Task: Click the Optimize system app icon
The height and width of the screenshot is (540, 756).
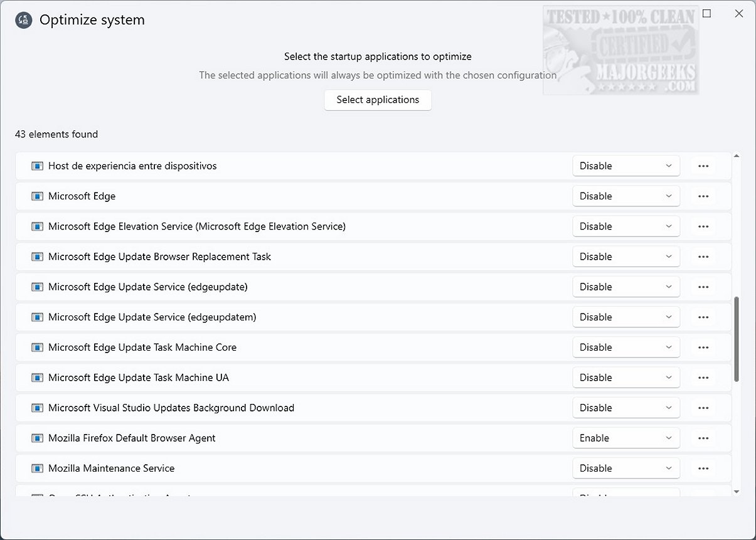Action: pos(24,20)
